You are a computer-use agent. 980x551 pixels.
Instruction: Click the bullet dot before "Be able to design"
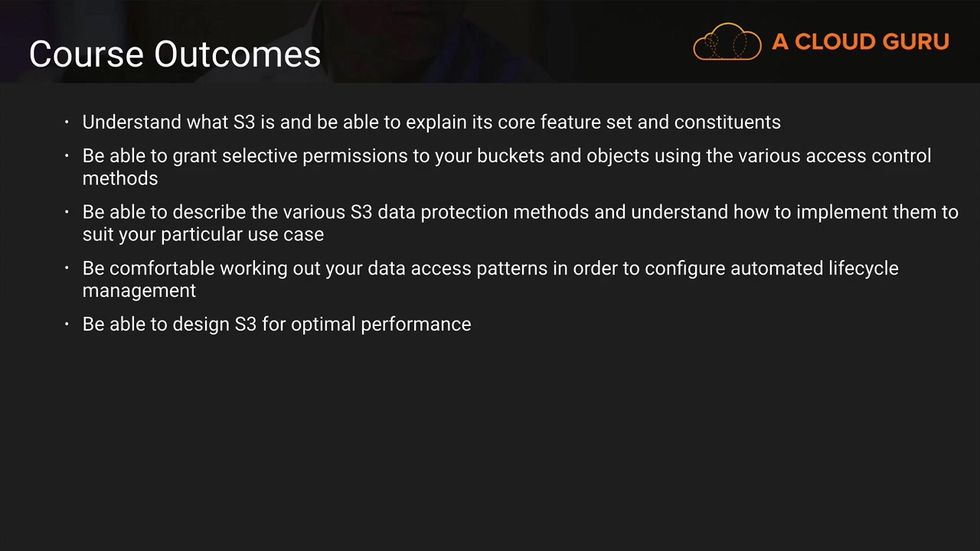(x=67, y=324)
